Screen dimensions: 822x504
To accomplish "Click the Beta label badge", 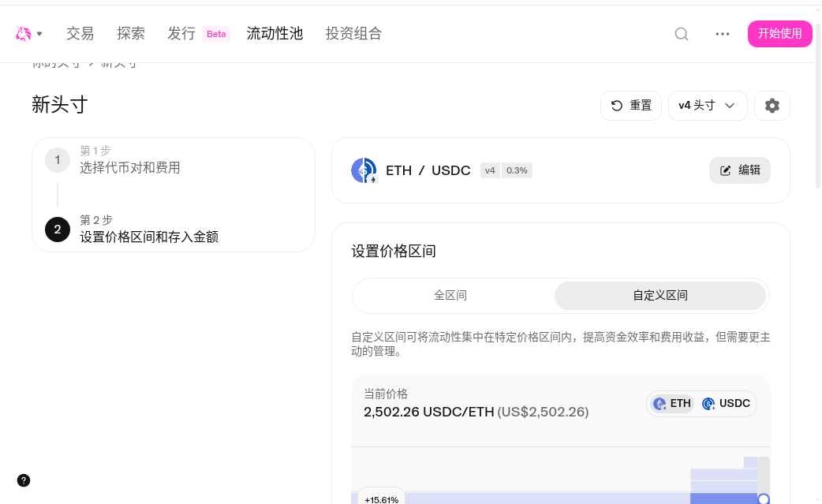I will click(216, 34).
